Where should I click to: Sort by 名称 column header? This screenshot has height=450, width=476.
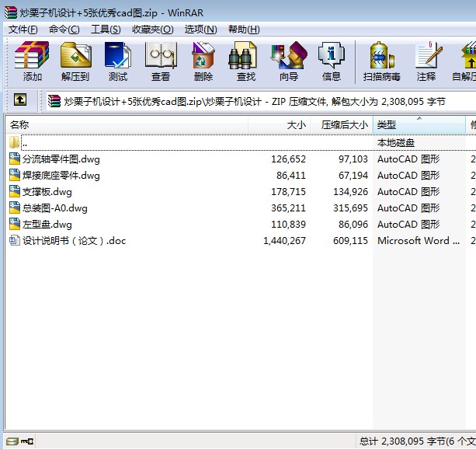coord(127,124)
